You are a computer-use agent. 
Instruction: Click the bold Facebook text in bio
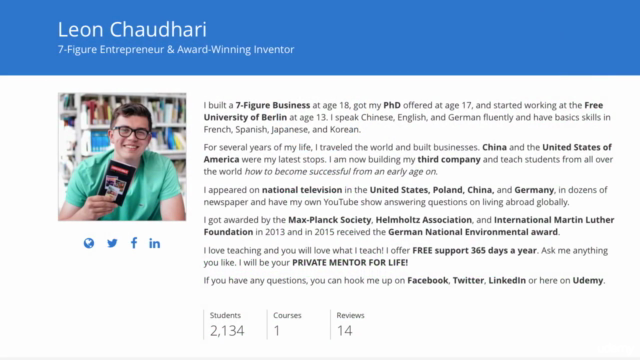tap(427, 280)
